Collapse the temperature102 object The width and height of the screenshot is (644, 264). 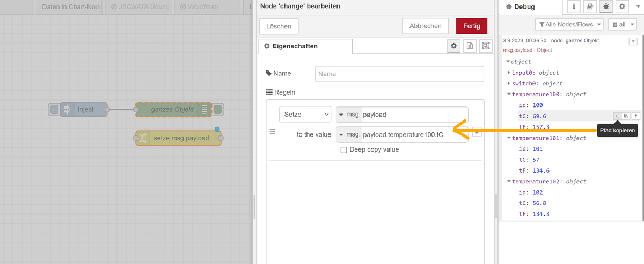(509, 181)
